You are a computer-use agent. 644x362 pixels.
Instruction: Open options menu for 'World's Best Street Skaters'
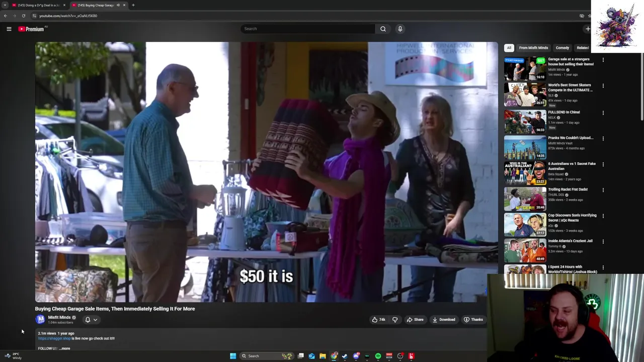(603, 86)
